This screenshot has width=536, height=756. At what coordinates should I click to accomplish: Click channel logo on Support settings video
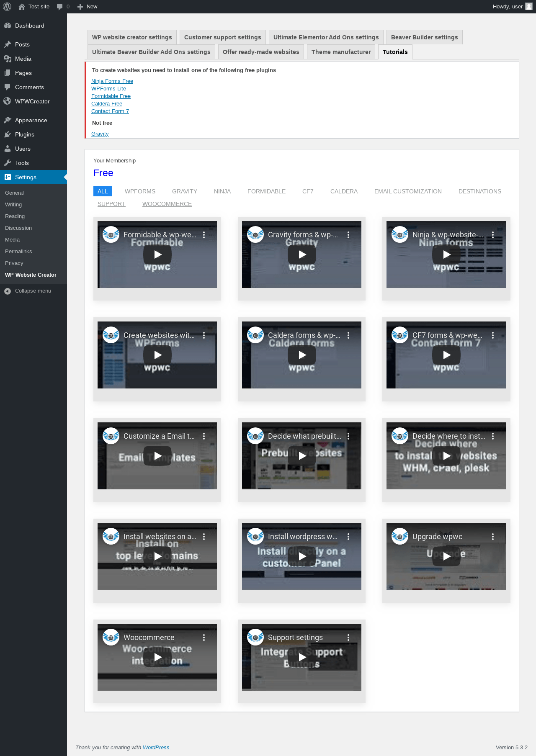click(255, 637)
